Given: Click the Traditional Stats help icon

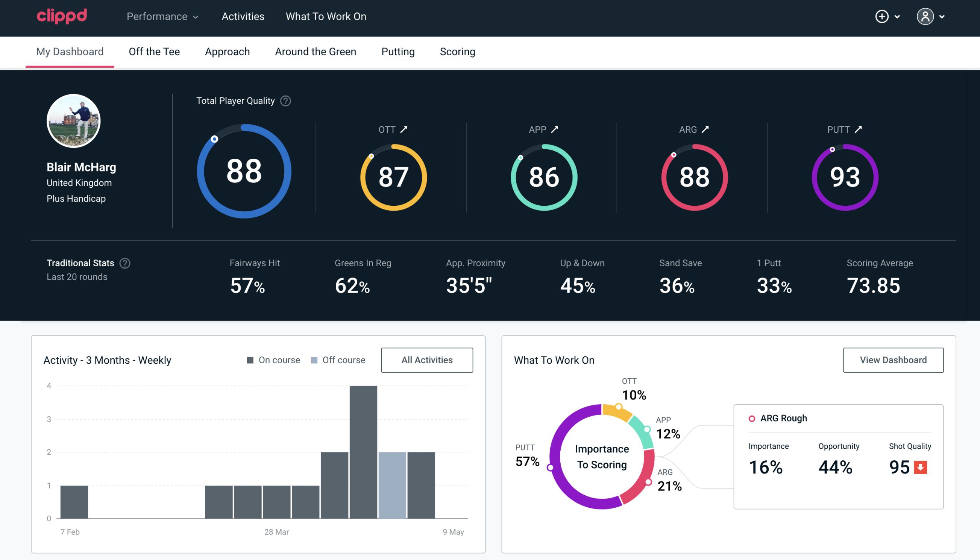Looking at the screenshot, I should pyautogui.click(x=124, y=263).
